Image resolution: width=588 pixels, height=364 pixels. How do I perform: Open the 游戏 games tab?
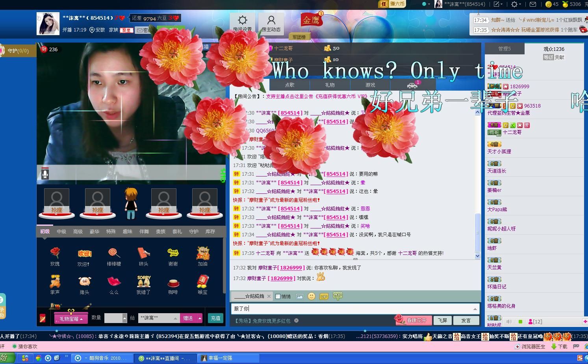(x=370, y=85)
